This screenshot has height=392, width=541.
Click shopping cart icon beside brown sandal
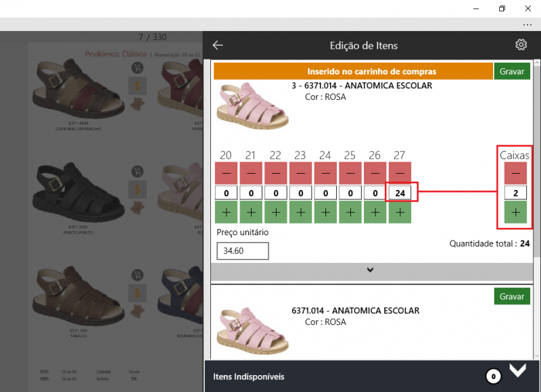(x=137, y=68)
